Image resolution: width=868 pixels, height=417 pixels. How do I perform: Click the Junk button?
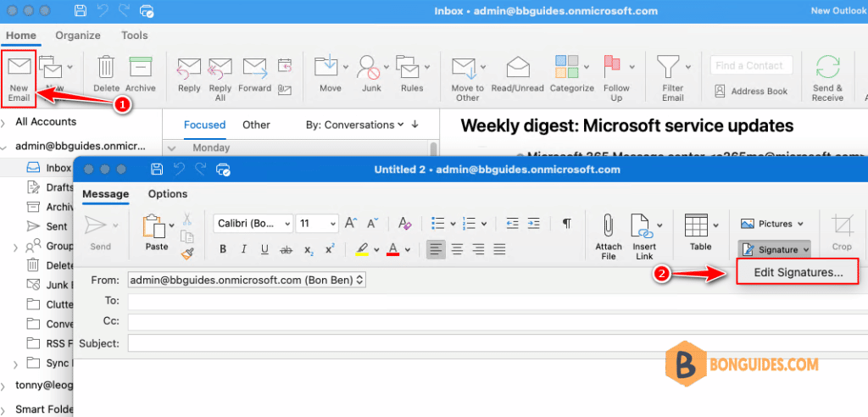click(371, 75)
